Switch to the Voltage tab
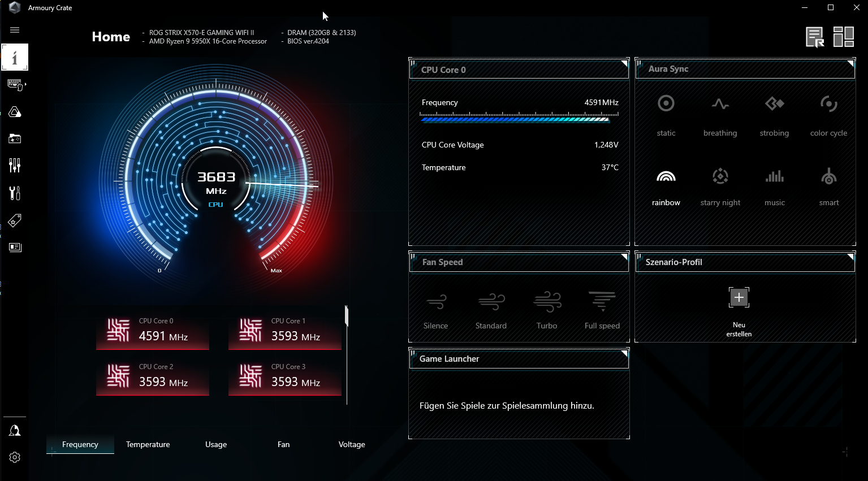 pyautogui.click(x=352, y=444)
